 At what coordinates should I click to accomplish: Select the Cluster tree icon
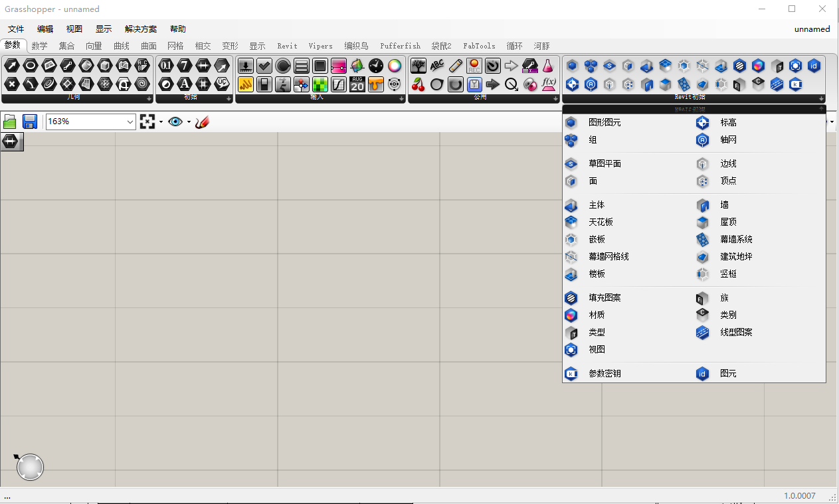point(419,66)
